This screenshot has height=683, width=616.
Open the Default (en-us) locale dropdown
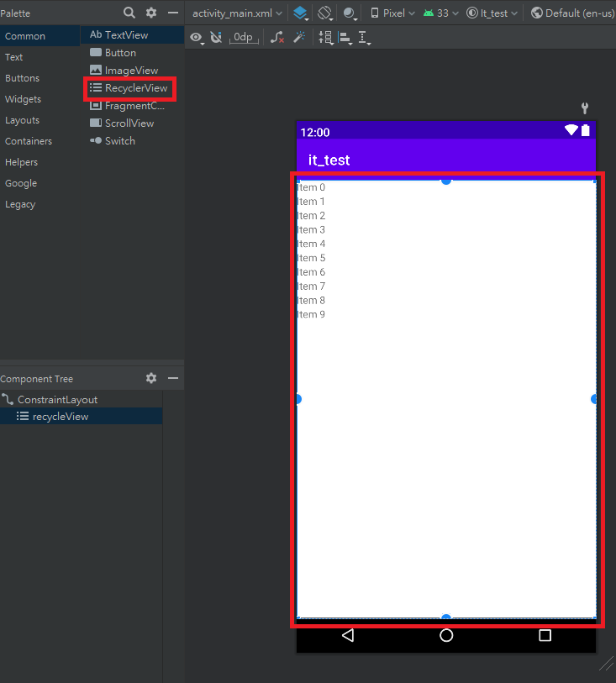click(x=573, y=13)
